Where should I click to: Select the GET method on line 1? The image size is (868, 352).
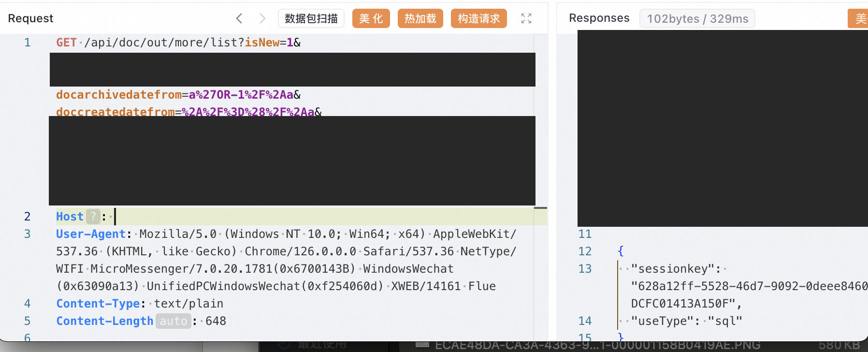[66, 43]
